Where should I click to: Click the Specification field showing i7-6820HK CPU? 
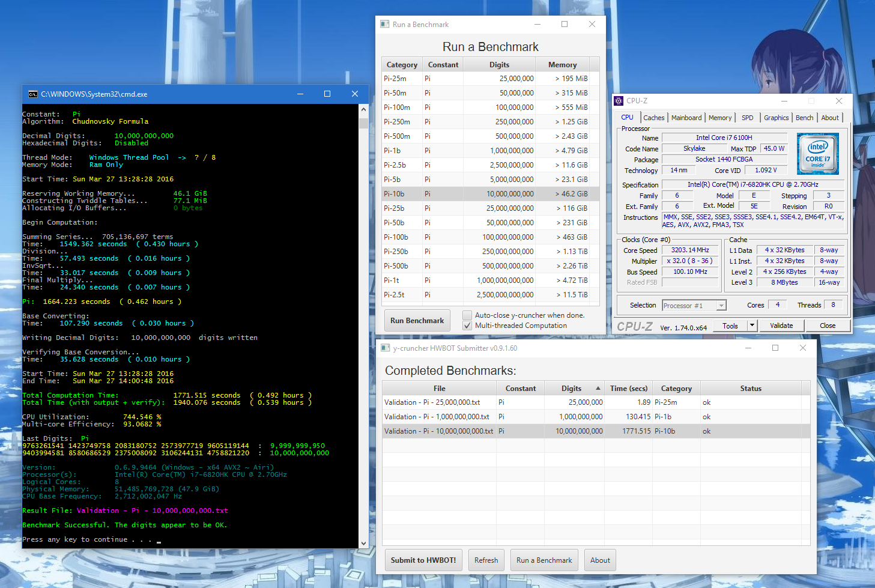coord(752,184)
